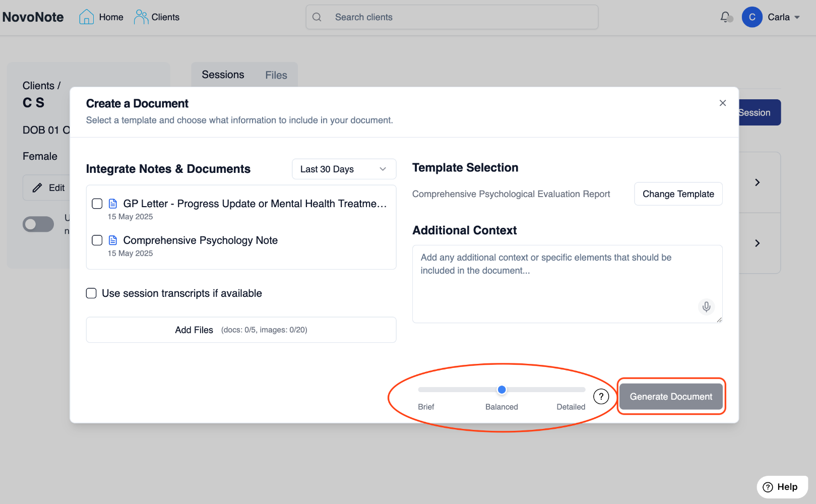The image size is (816, 504).
Task: Click the notification bell icon
Action: [725, 17]
